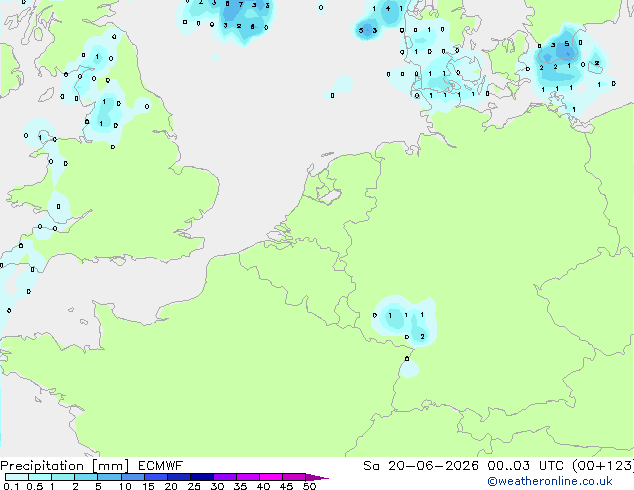Click the '50' legend scale value
This screenshot has height=490, width=634.
click(309, 486)
